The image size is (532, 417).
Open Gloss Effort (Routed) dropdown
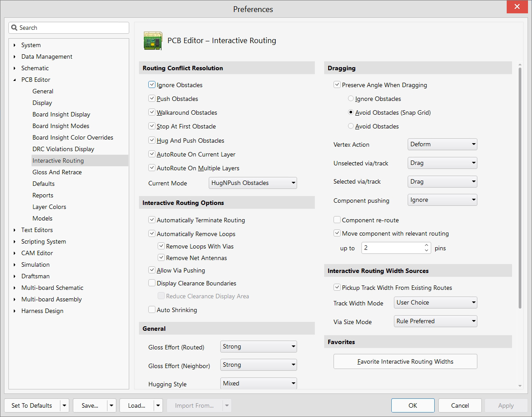258,347
